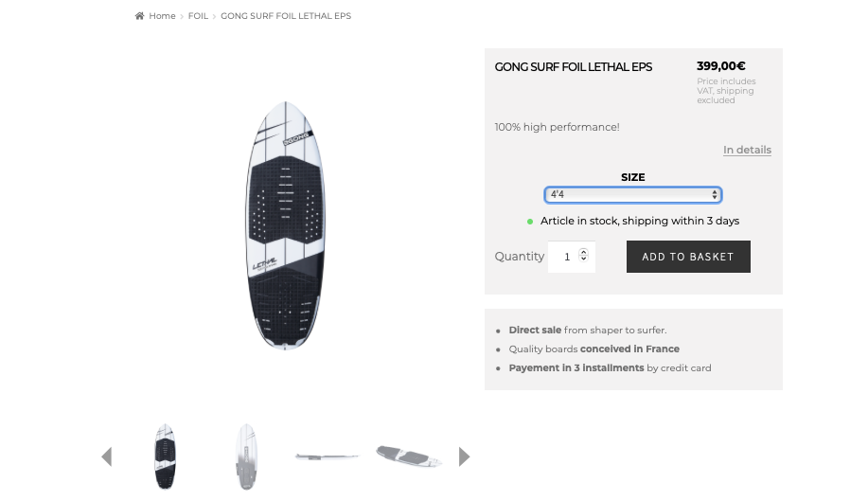Image resolution: width=868 pixels, height=501 pixels.
Task: Click the ADD TO BASKET button
Action: 688,257
